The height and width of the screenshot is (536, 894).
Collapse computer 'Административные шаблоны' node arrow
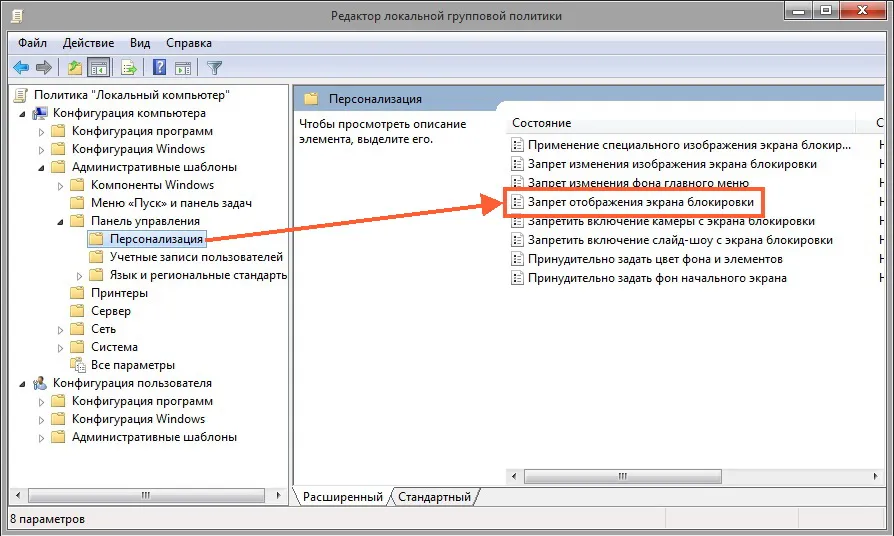41,168
